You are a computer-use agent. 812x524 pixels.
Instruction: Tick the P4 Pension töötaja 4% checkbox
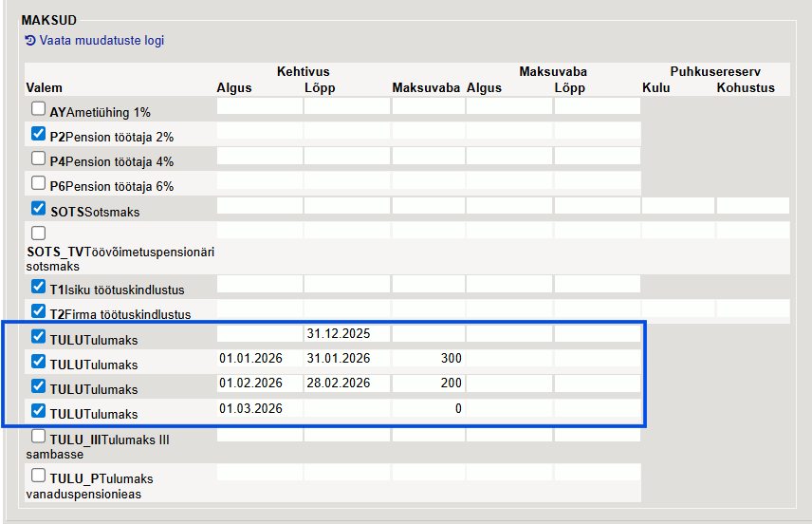coord(39,159)
